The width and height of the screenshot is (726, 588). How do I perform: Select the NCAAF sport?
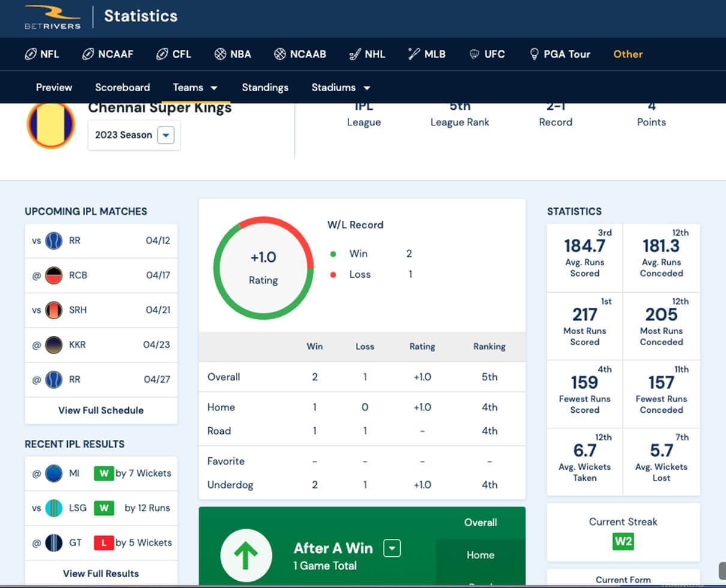(108, 54)
